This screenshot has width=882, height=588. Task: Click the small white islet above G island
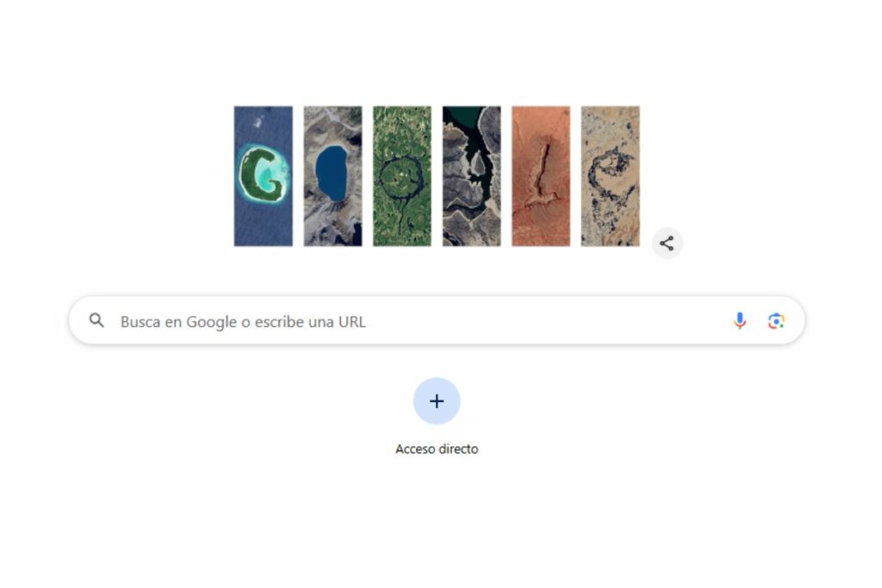pyautogui.click(x=258, y=121)
